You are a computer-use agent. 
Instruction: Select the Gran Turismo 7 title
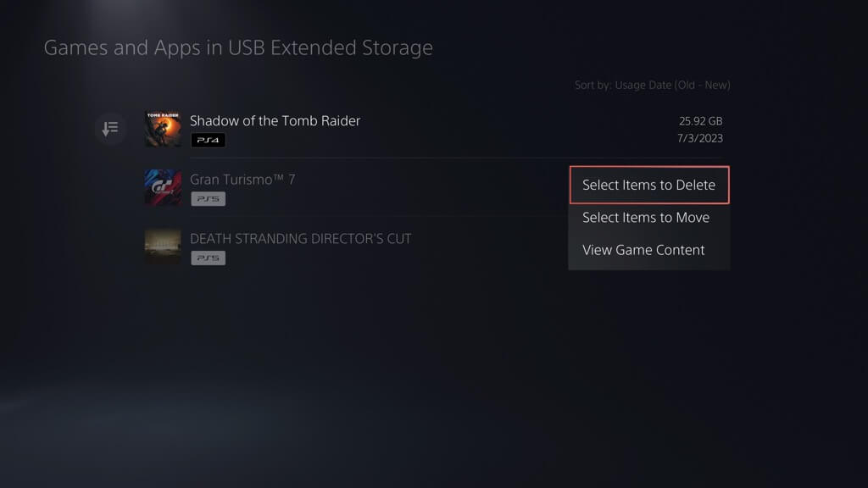pos(242,180)
